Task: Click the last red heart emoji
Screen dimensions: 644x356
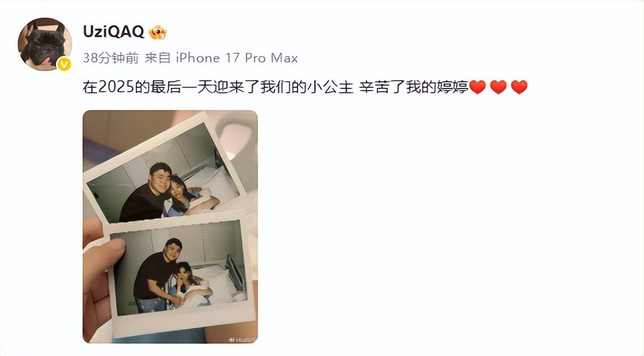Action: click(x=519, y=87)
